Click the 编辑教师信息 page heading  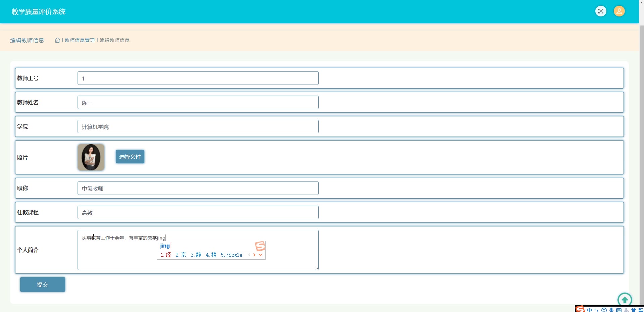pyautogui.click(x=27, y=40)
